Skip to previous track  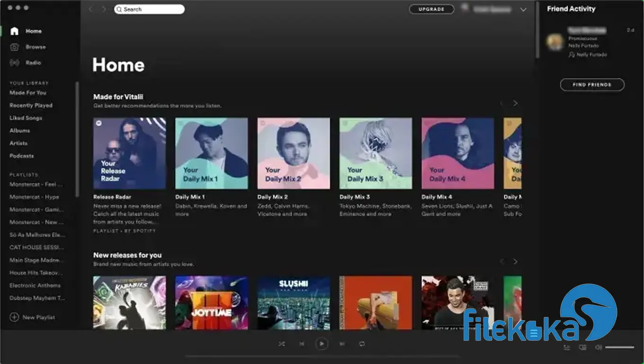302,344
